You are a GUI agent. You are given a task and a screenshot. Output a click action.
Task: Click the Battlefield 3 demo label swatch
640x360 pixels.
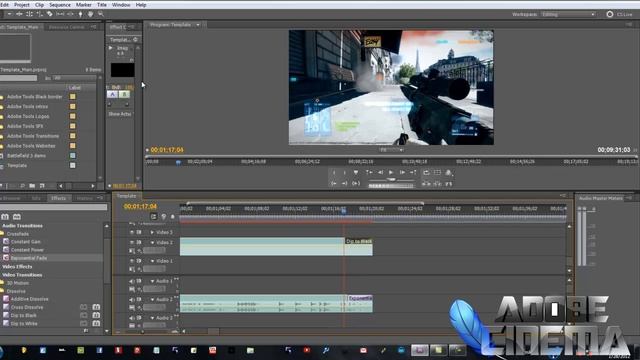click(x=73, y=156)
